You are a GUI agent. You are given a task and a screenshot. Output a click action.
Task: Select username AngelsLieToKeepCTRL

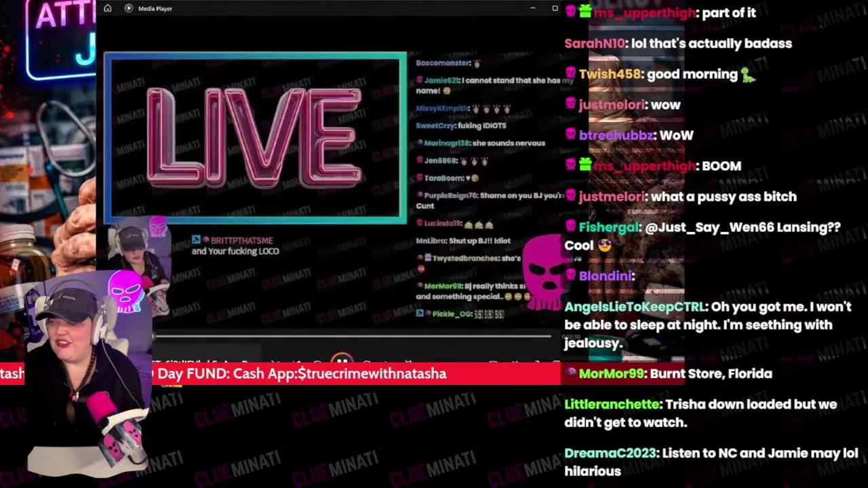[635, 307]
